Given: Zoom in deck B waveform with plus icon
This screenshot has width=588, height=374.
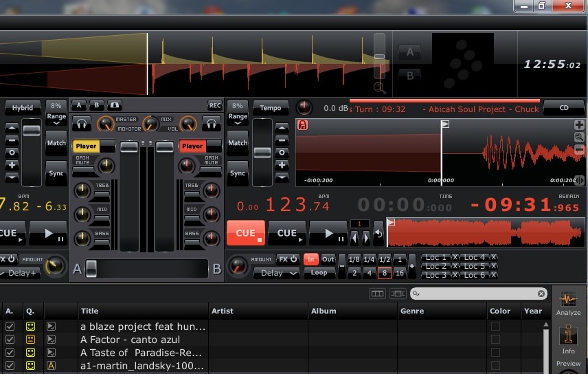Looking at the screenshot, I should tap(579, 124).
